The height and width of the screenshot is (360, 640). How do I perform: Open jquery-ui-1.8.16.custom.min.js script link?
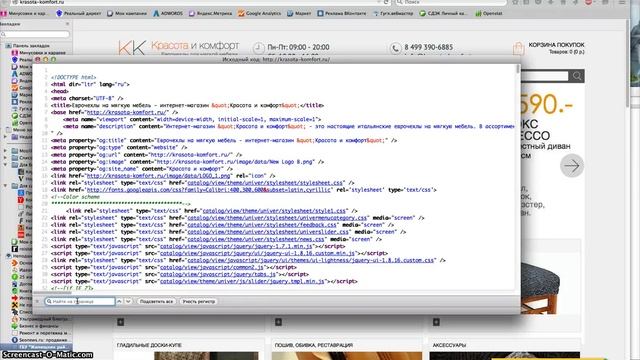(x=257, y=253)
